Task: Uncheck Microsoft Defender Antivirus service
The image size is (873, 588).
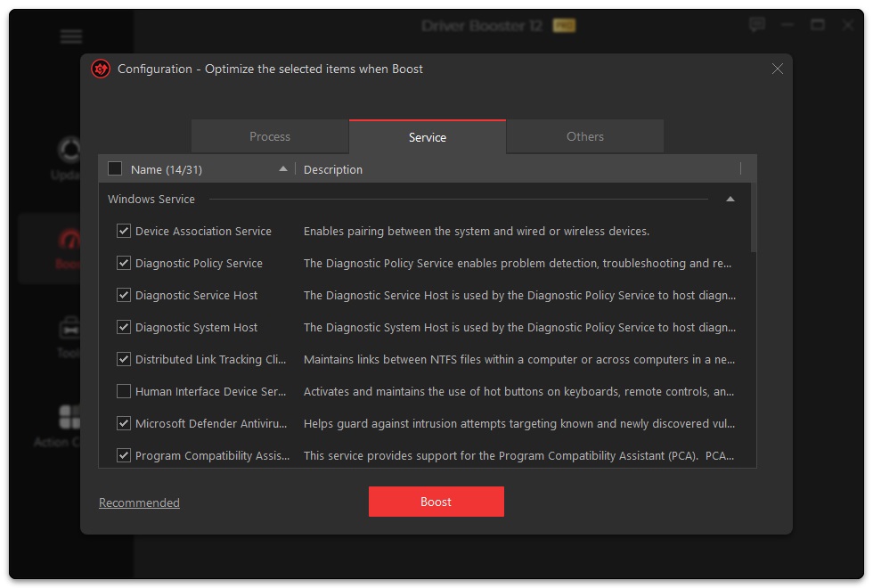Action: click(x=124, y=423)
